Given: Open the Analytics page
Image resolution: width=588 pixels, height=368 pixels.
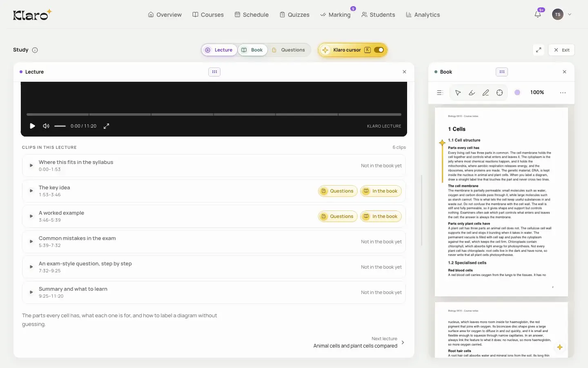Looking at the screenshot, I should 423,15.
